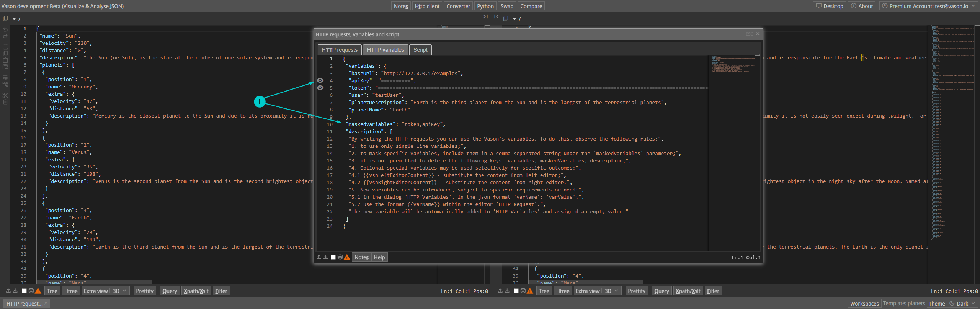Click Swap in top menu
Viewport: 980px width, 309px height.
coord(507,6)
